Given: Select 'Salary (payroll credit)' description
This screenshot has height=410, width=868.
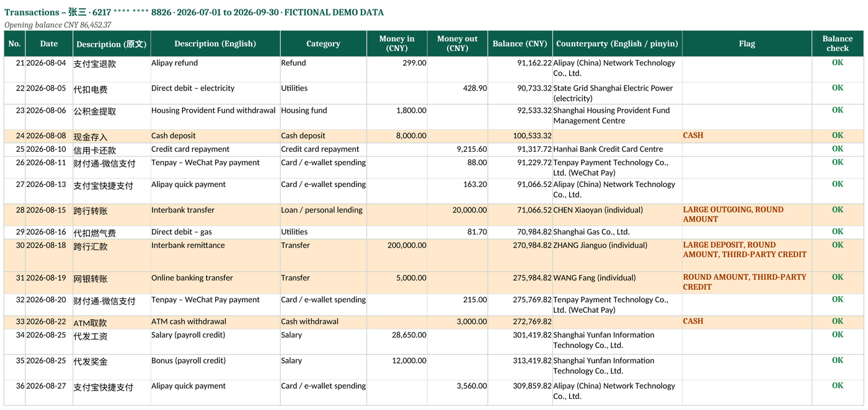Looking at the screenshot, I should [215, 341].
